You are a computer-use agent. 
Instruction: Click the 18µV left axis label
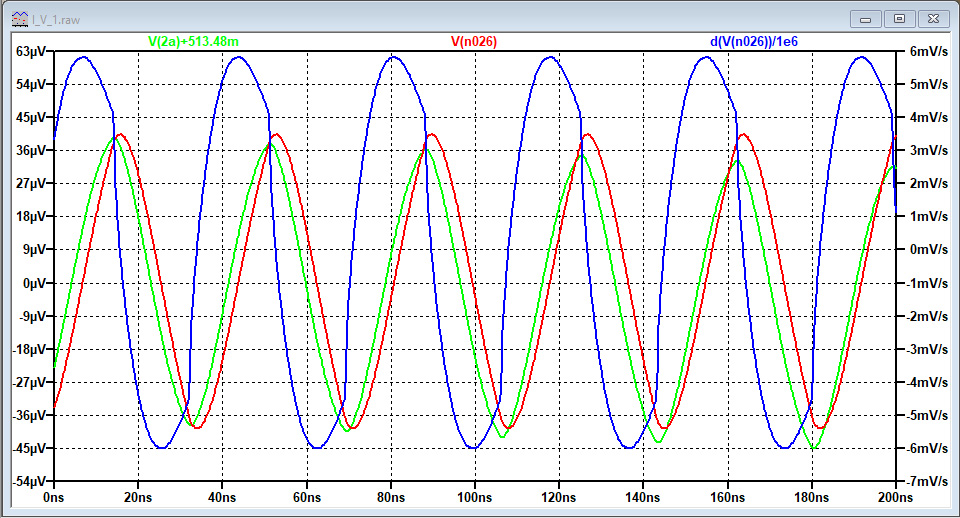pos(31,217)
